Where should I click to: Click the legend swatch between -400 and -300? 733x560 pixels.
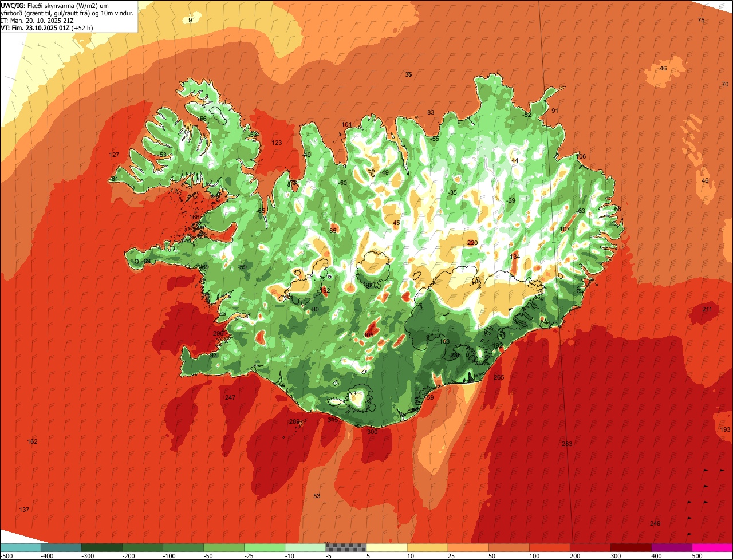(x=61, y=547)
